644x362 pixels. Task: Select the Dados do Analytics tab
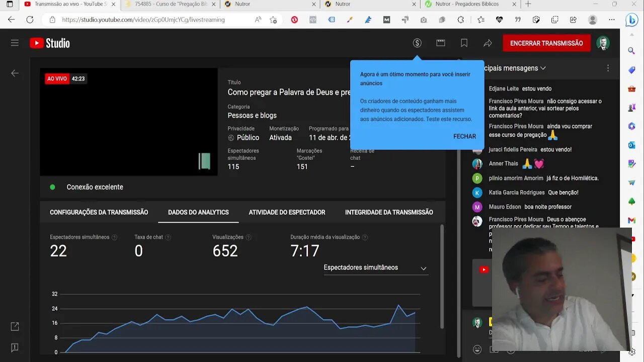(198, 212)
